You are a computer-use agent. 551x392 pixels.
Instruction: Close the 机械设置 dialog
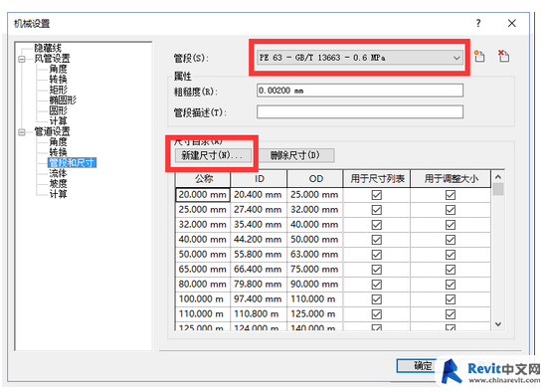click(x=511, y=23)
